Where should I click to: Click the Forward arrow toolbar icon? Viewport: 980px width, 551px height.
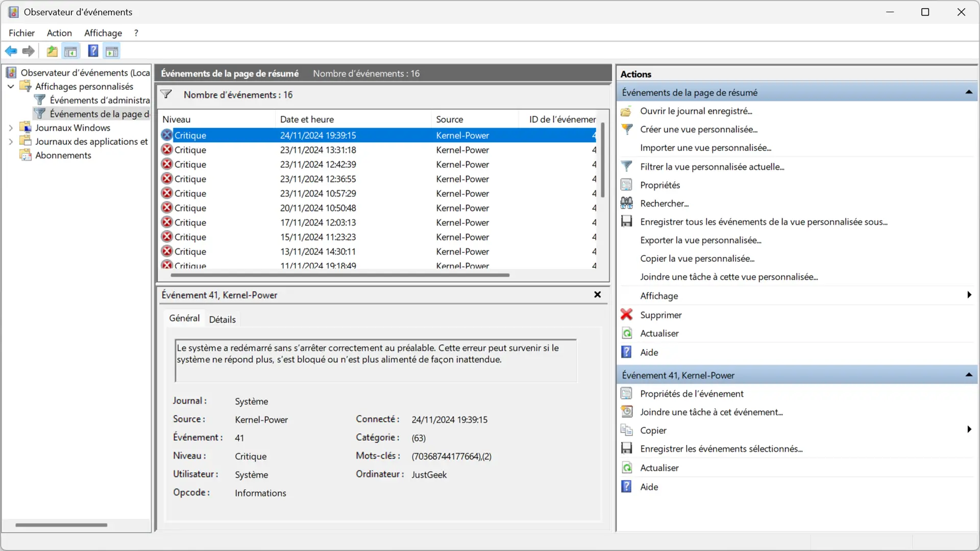tap(29, 51)
